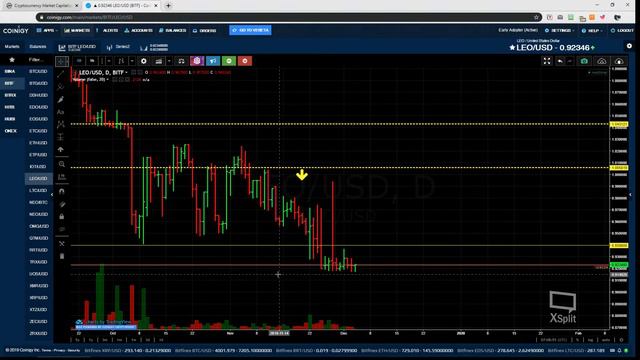Open the ACCOUNTS menu
Screen dimensions: 640x360
[x=138, y=31]
